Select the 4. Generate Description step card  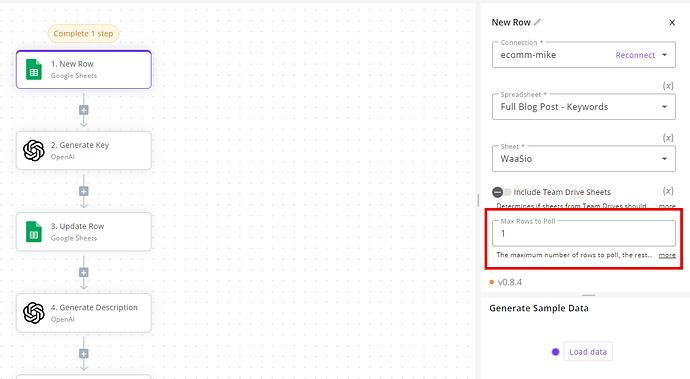coord(84,313)
